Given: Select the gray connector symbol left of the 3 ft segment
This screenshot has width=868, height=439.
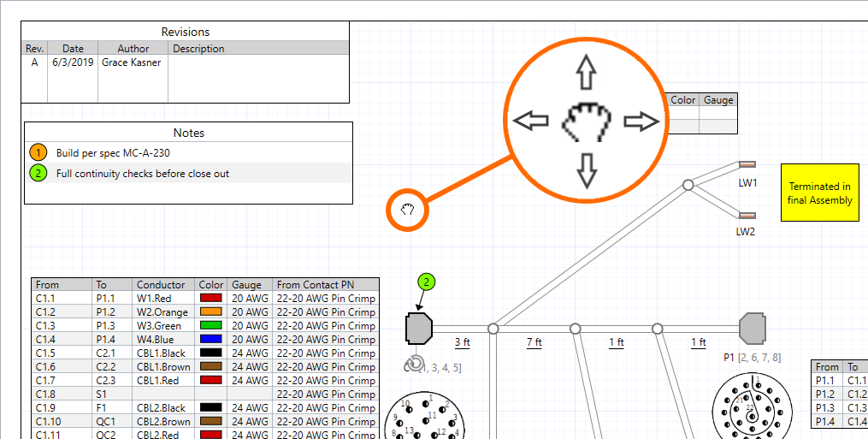Looking at the screenshot, I should 418,328.
